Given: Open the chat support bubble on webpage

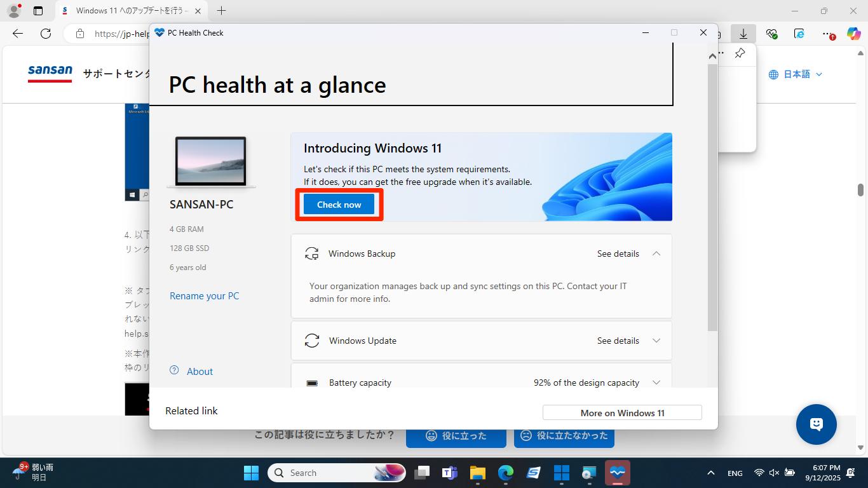Looking at the screenshot, I should click(x=817, y=424).
